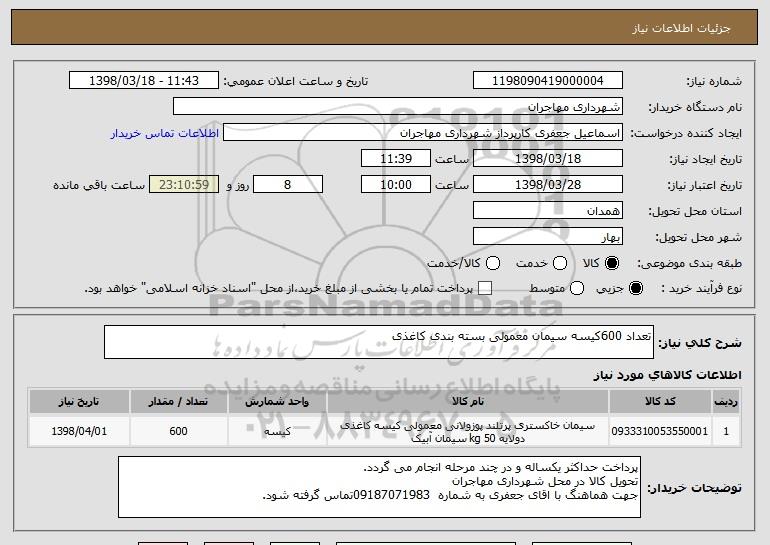Click the product name سیمان خاکستری پرتلند cell
The width and height of the screenshot is (770, 545).
point(468,432)
